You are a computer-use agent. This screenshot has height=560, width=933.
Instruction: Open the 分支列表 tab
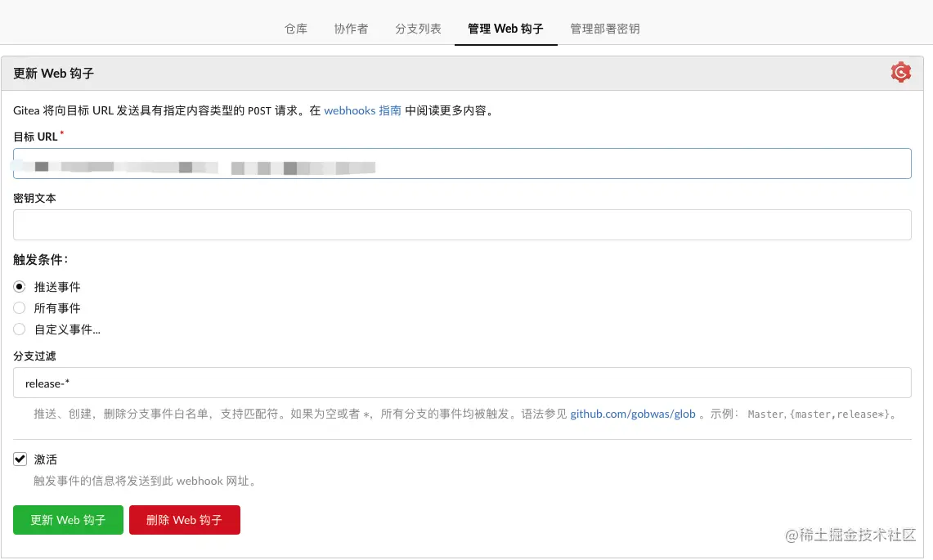coord(419,29)
